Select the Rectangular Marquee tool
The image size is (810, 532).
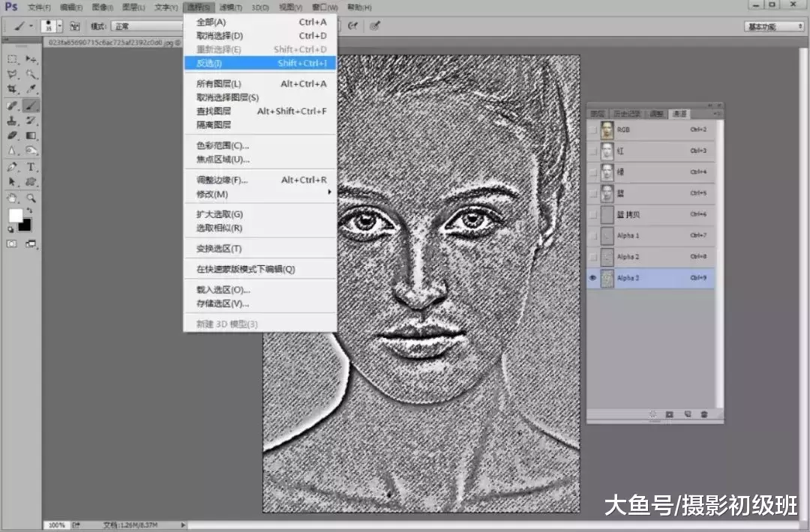13,59
